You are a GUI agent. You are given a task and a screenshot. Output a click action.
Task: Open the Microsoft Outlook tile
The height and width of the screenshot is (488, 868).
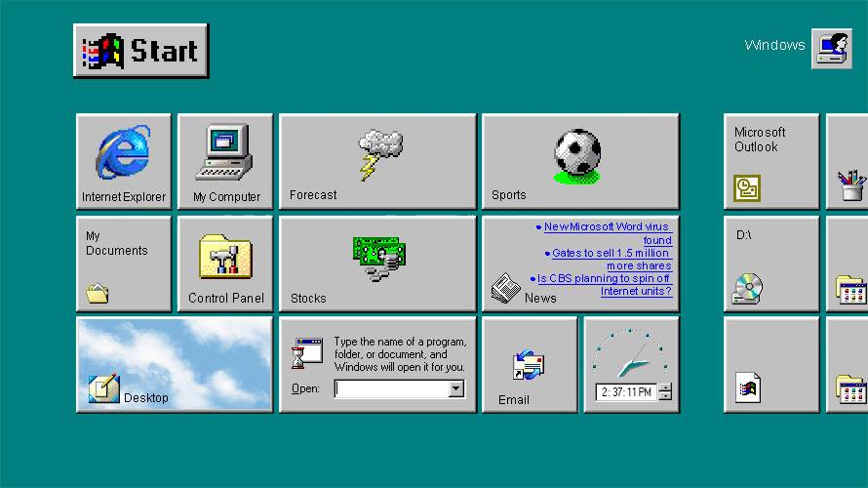[770, 161]
